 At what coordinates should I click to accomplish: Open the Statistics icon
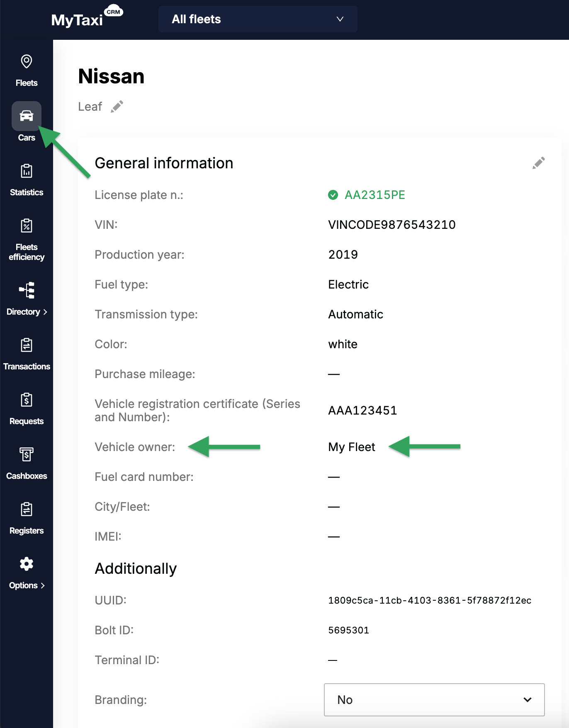[27, 171]
